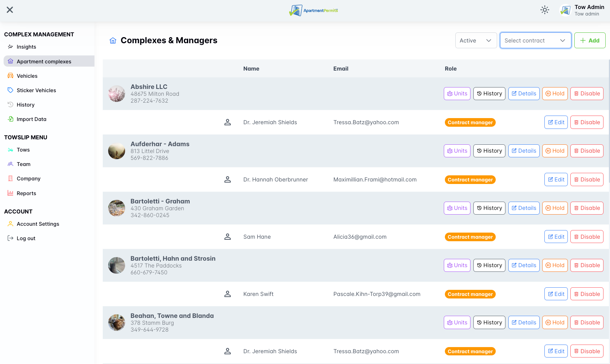Click the ApartmentPermits logo in header

[x=313, y=10]
